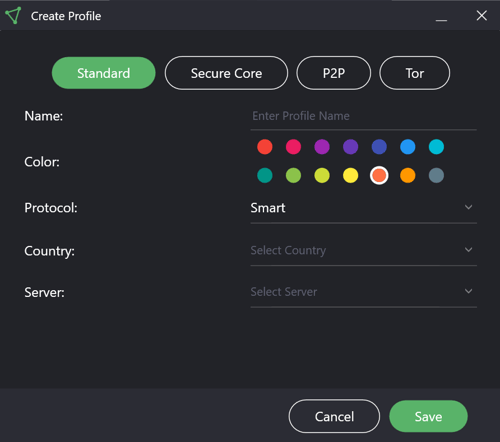Screen dimensions: 500x442
Task: Select the yellow color swatch
Action: 351,175
